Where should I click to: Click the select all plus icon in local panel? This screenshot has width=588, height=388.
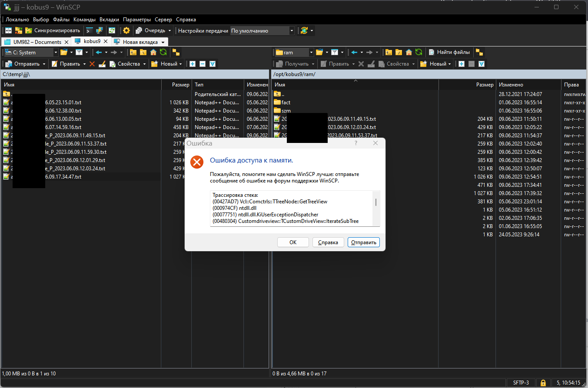(x=192, y=64)
